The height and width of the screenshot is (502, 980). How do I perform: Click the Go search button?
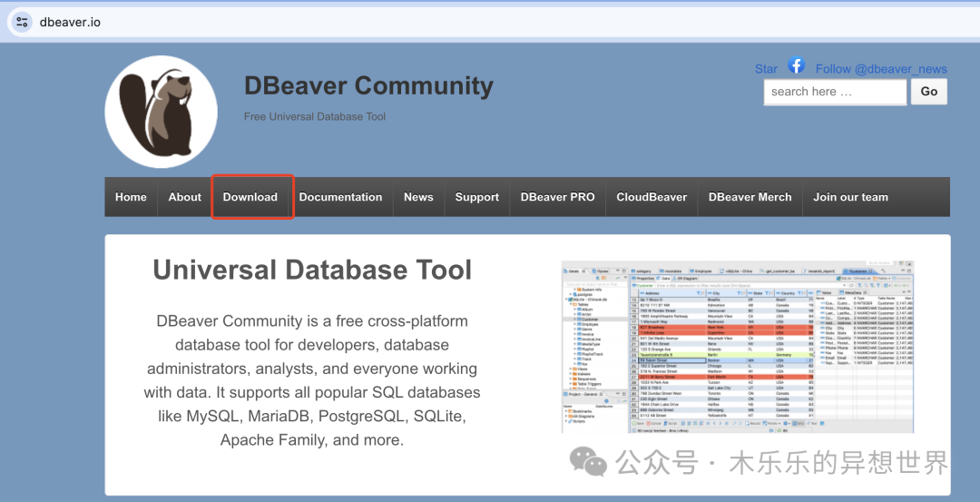coord(929,92)
